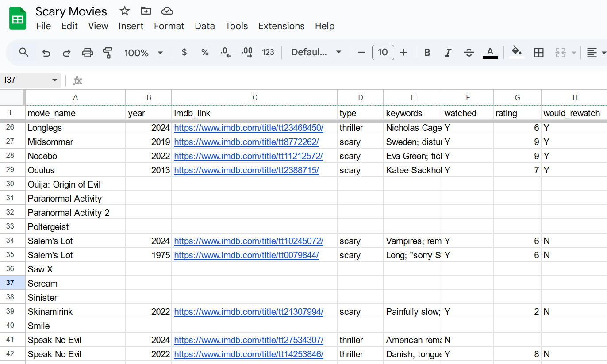The width and height of the screenshot is (607, 364).
Task: Open the Nocebo IMDb link
Action: point(248,156)
